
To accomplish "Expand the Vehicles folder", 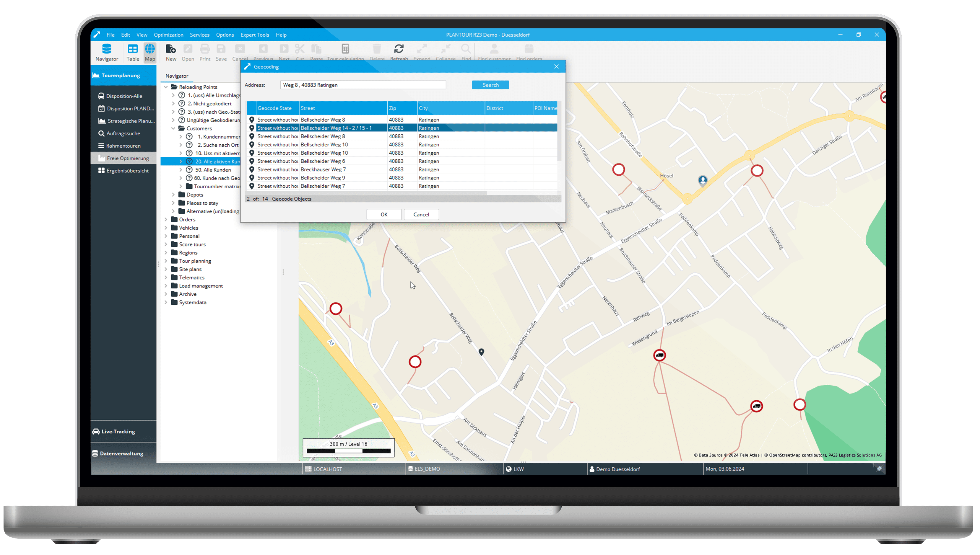I will (166, 228).
